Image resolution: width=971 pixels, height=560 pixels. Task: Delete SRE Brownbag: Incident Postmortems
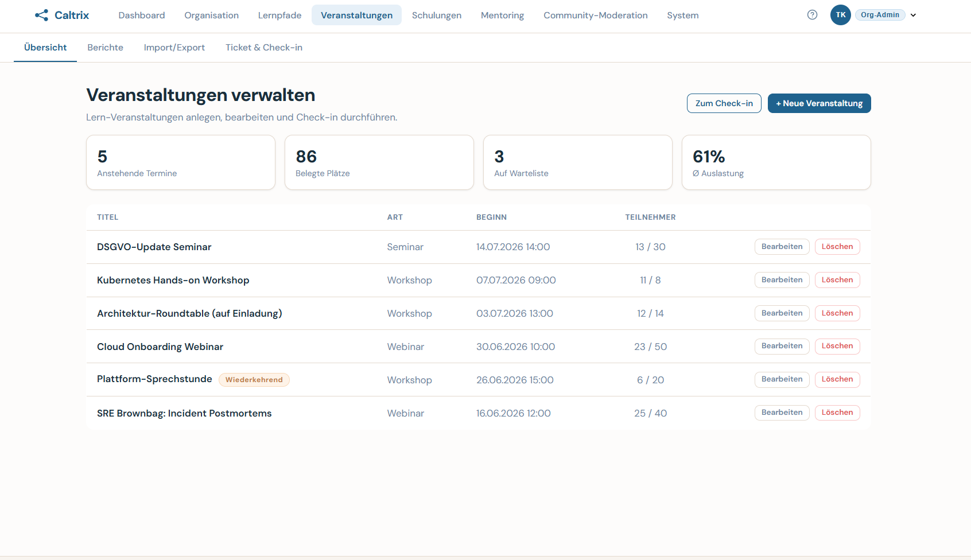pos(837,413)
